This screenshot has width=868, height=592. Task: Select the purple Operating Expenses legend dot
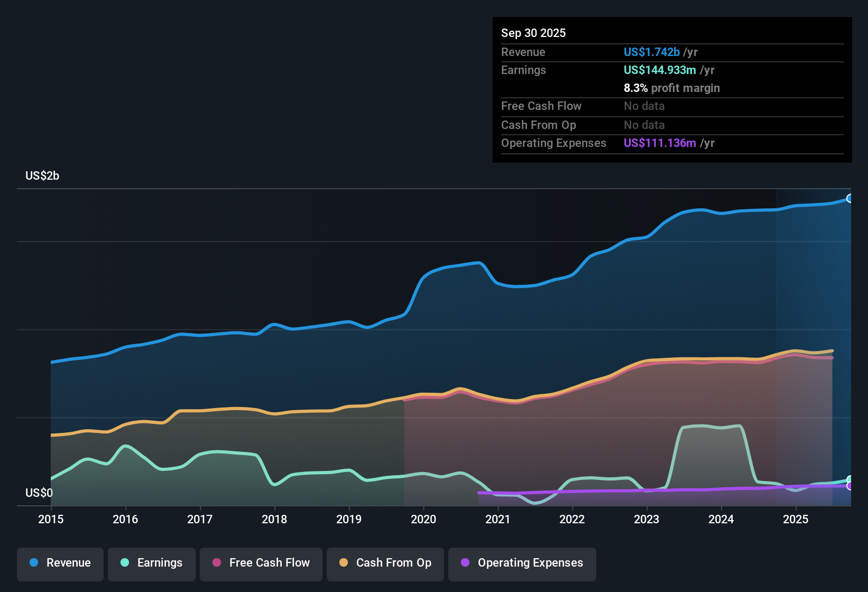pyautogui.click(x=465, y=563)
